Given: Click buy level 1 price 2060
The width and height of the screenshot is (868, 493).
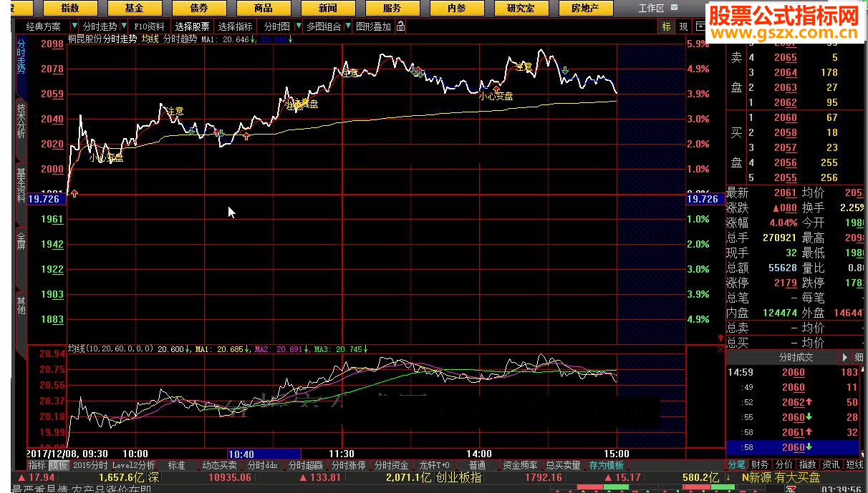Looking at the screenshot, I should pyautogui.click(x=785, y=117).
